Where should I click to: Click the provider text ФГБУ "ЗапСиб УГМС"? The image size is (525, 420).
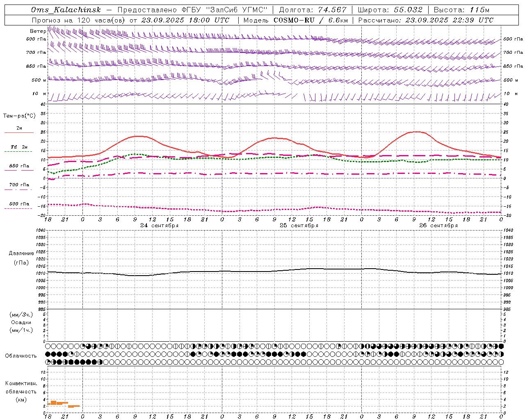(x=224, y=10)
